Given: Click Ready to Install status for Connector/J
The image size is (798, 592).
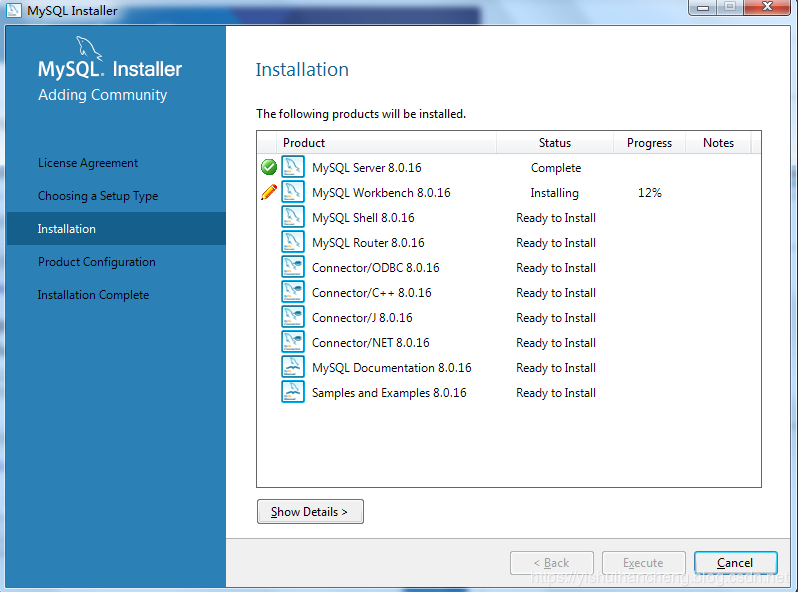Looking at the screenshot, I should (x=556, y=318).
